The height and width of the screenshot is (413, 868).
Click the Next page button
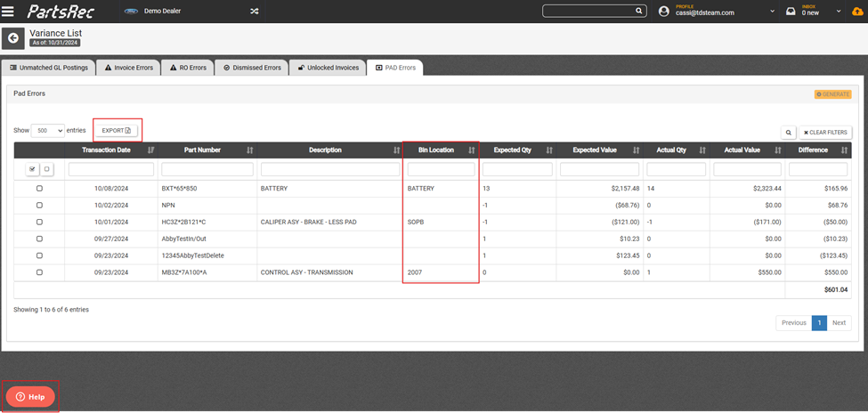pyautogui.click(x=840, y=323)
